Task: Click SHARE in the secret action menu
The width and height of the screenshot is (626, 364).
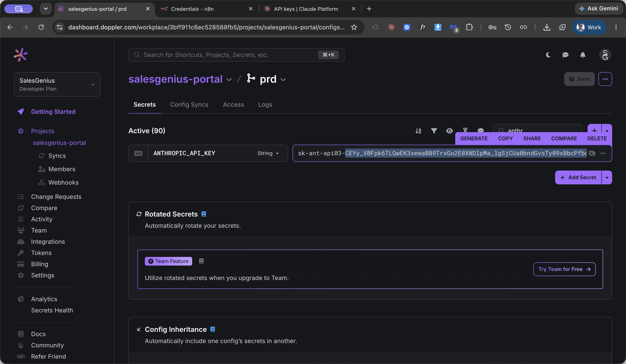Action: [532, 138]
